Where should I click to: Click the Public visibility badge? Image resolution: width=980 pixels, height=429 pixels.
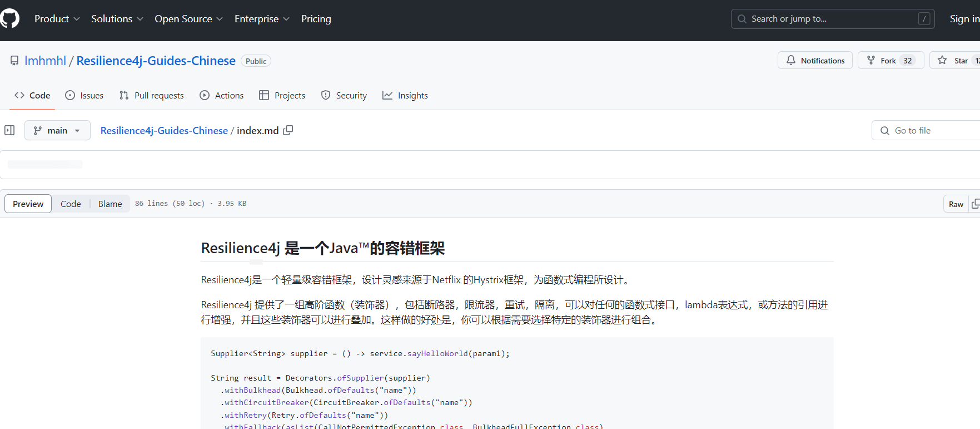tap(256, 61)
